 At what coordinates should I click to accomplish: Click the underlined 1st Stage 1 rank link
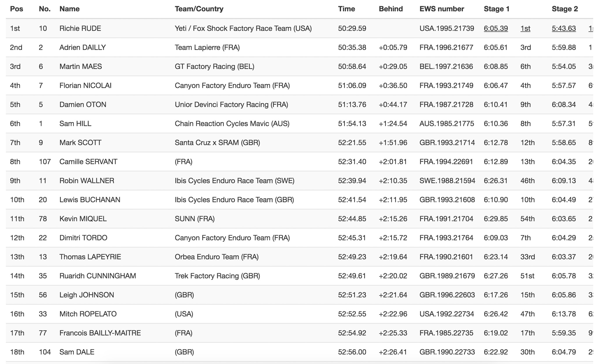coord(525,28)
